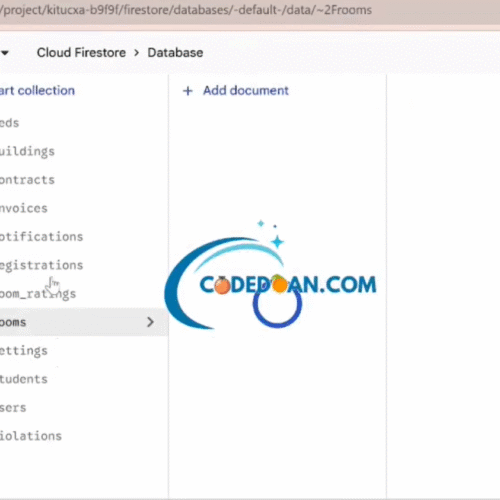Select Database breadcrumb
The width and height of the screenshot is (500, 500).
[175, 53]
